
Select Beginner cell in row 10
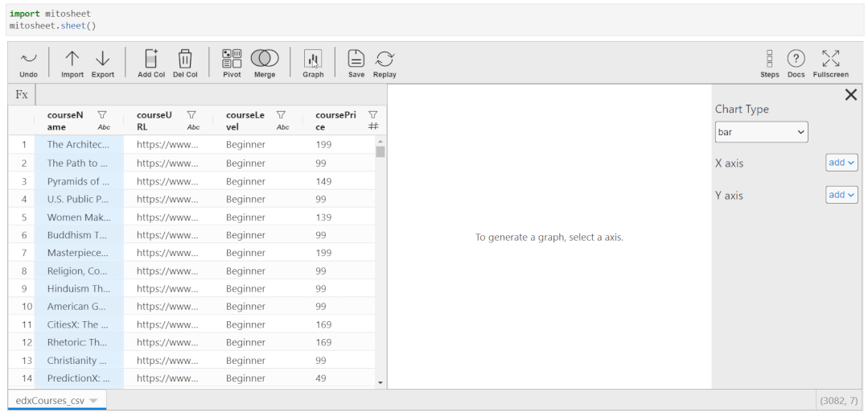point(257,306)
